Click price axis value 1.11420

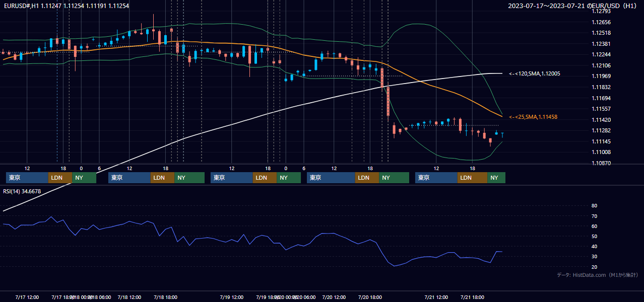[601, 120]
